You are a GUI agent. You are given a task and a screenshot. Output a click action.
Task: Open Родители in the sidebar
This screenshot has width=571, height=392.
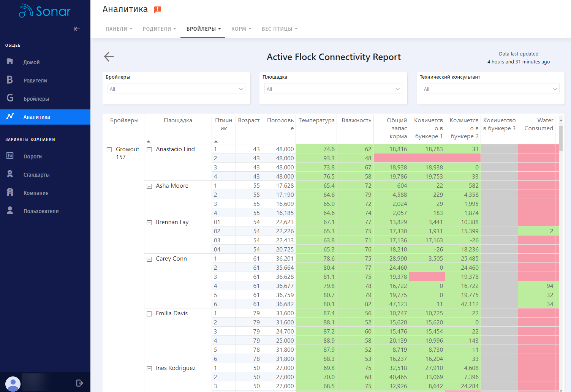[x=35, y=81]
